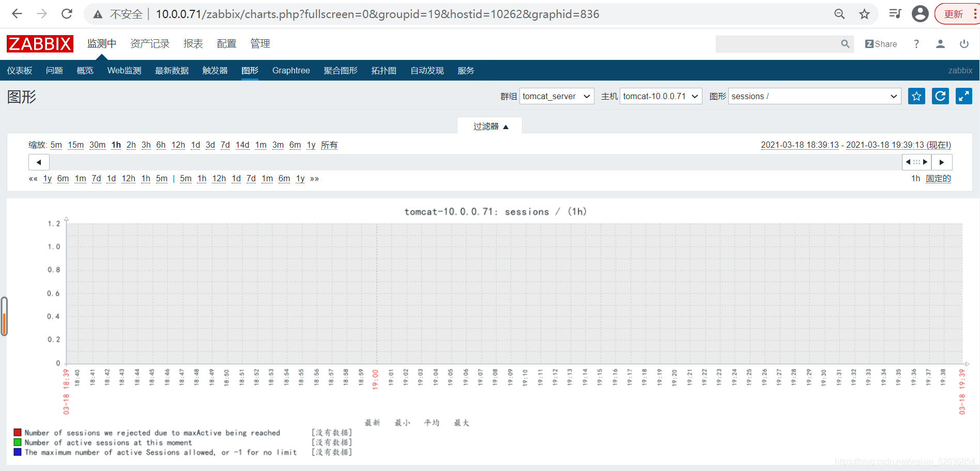
Task: Open the browser three-dot menu
Action: pos(975,14)
